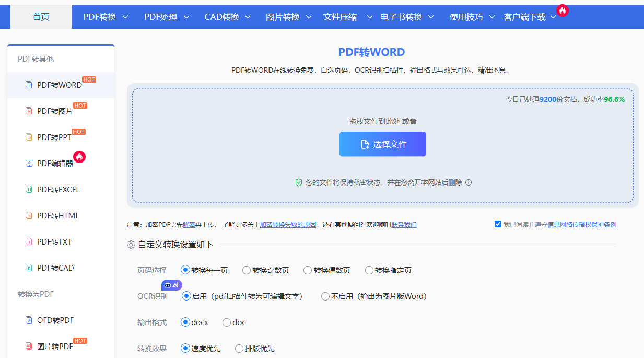Select 不启用 for OCR识别
The width and height of the screenshot is (644, 358).
(325, 296)
